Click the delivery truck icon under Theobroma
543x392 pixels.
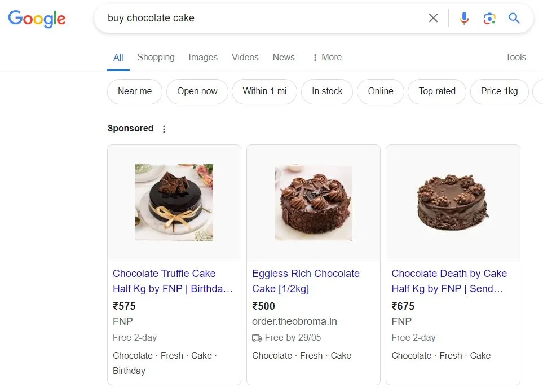click(x=257, y=338)
